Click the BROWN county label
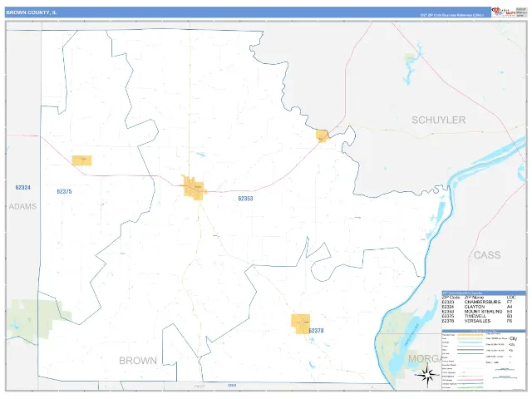 click(x=138, y=361)
